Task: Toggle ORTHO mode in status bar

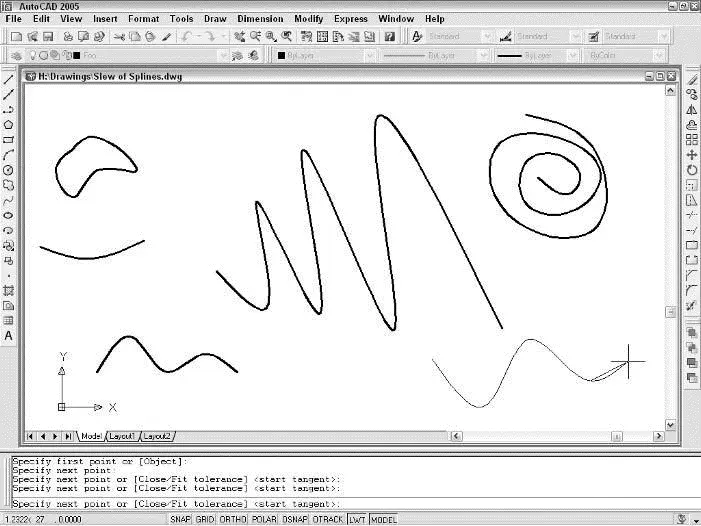Action: coord(233,520)
